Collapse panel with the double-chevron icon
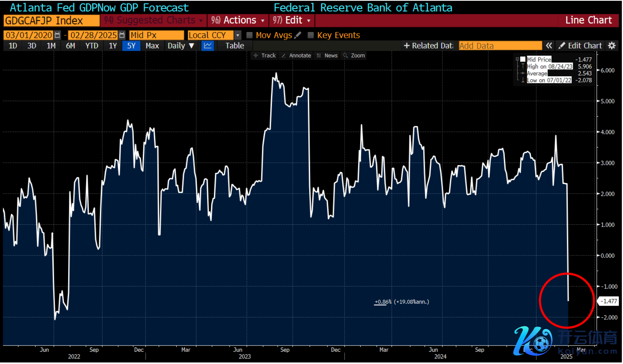This screenshot has height=364, width=623. coord(549,46)
